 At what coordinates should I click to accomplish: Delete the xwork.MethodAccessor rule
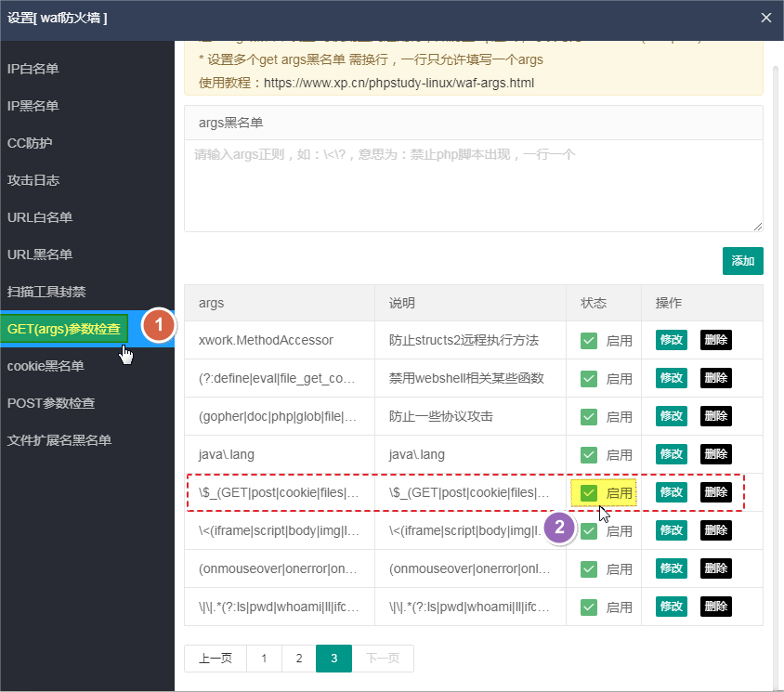(715, 340)
